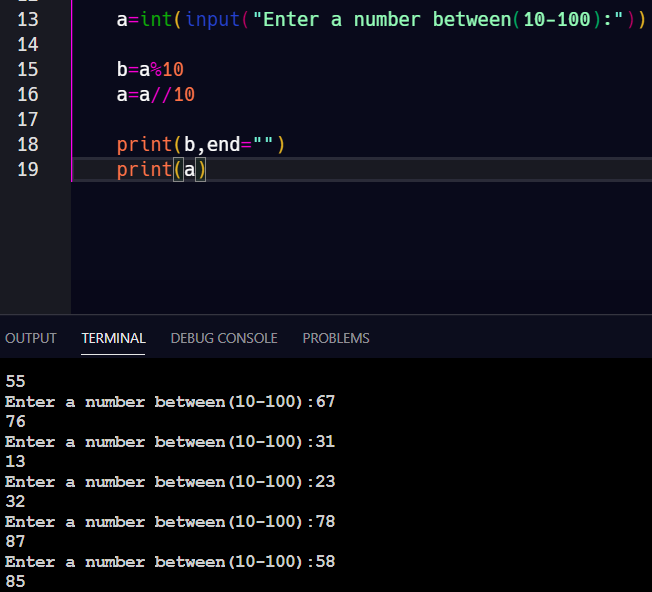This screenshot has height=592, width=652.
Task: Click line number 16 in the gutter
Action: coord(28,94)
